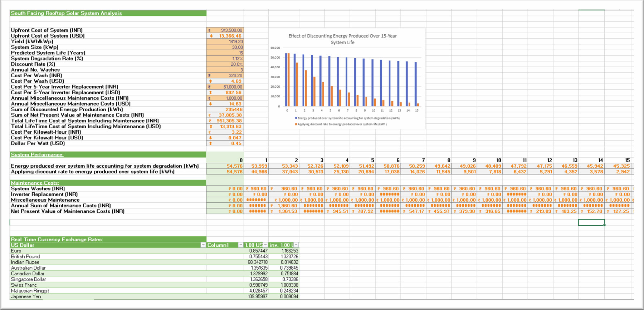Open the '1.00 US' column filter dropdown
This screenshot has height=310, width=644.
[265, 245]
